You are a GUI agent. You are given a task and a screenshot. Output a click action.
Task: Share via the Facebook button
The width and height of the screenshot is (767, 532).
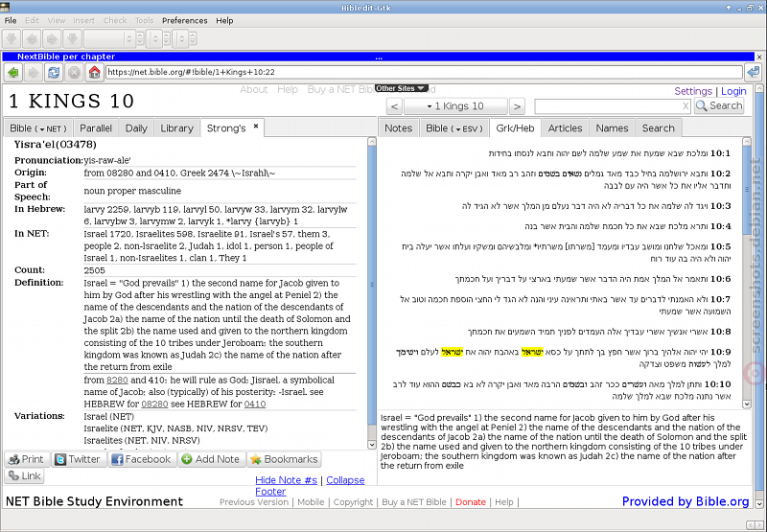point(142,459)
